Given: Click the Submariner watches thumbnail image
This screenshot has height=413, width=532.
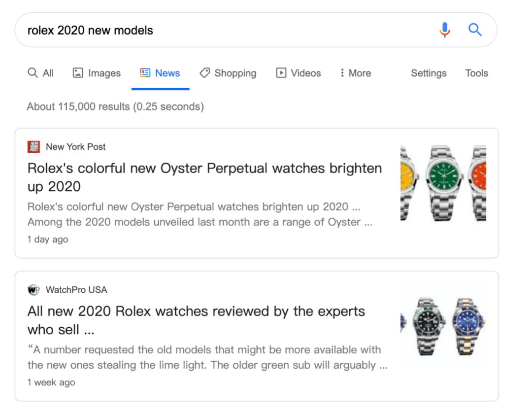Looking at the screenshot, I should coord(443,326).
